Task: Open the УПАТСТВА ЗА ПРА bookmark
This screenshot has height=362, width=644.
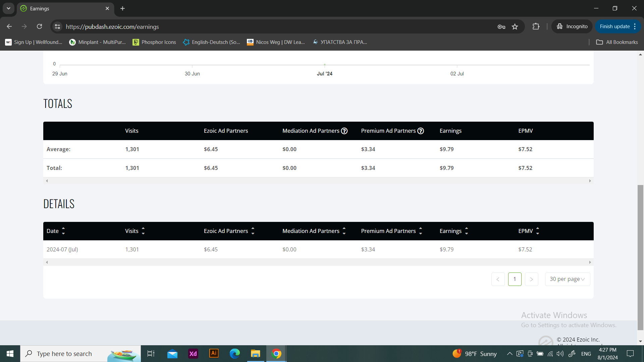Action: click(340, 42)
